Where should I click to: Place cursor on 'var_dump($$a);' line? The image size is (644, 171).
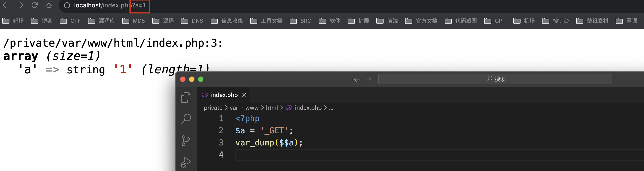[x=269, y=142]
